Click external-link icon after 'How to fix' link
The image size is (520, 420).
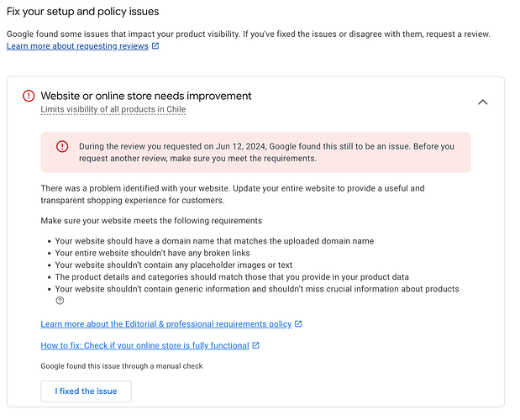255,345
